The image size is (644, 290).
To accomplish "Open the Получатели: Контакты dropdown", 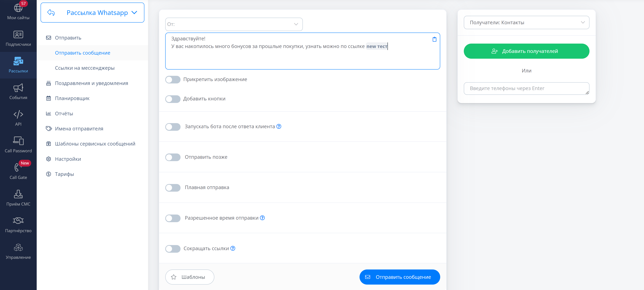I will (x=526, y=23).
